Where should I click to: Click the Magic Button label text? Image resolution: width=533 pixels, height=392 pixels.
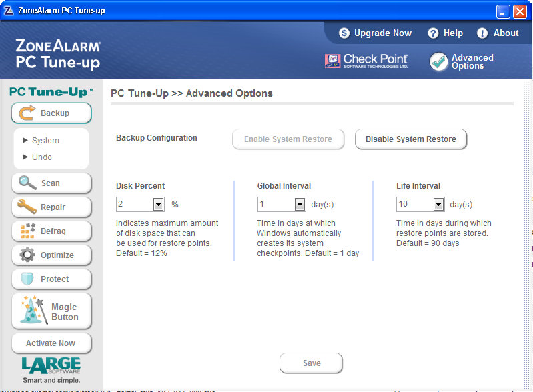point(65,312)
